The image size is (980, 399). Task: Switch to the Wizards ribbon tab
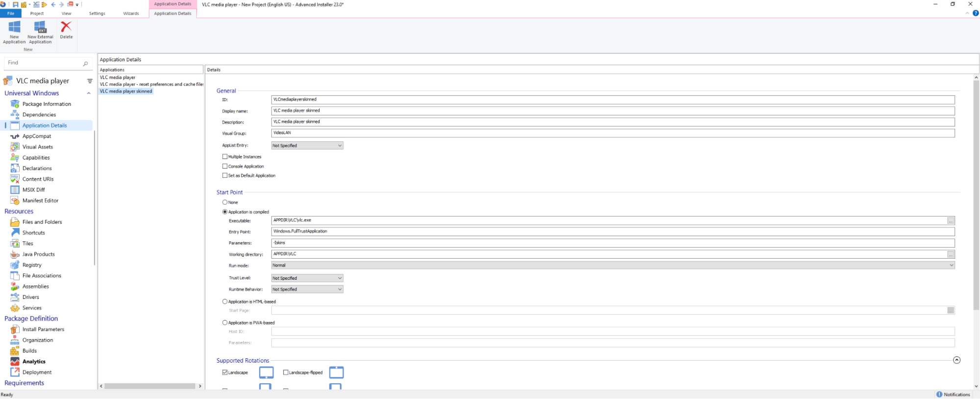[x=131, y=13]
